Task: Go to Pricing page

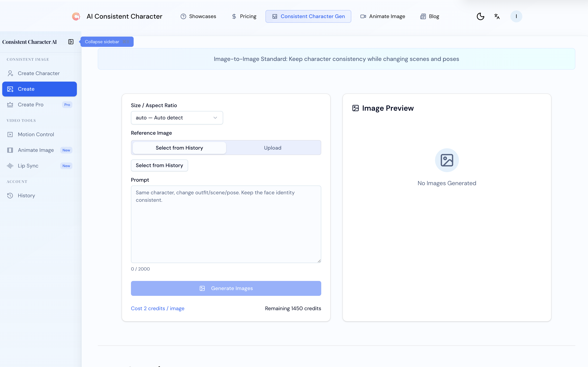Action: coord(244,16)
